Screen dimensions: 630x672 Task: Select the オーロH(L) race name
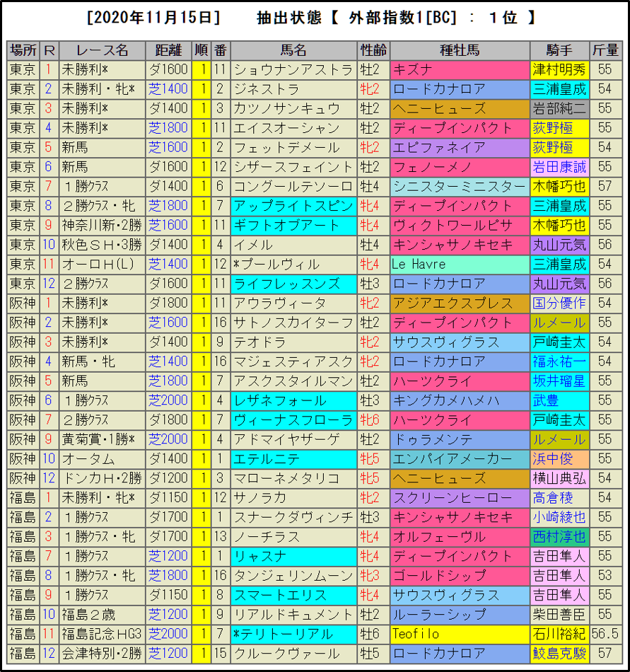(103, 264)
